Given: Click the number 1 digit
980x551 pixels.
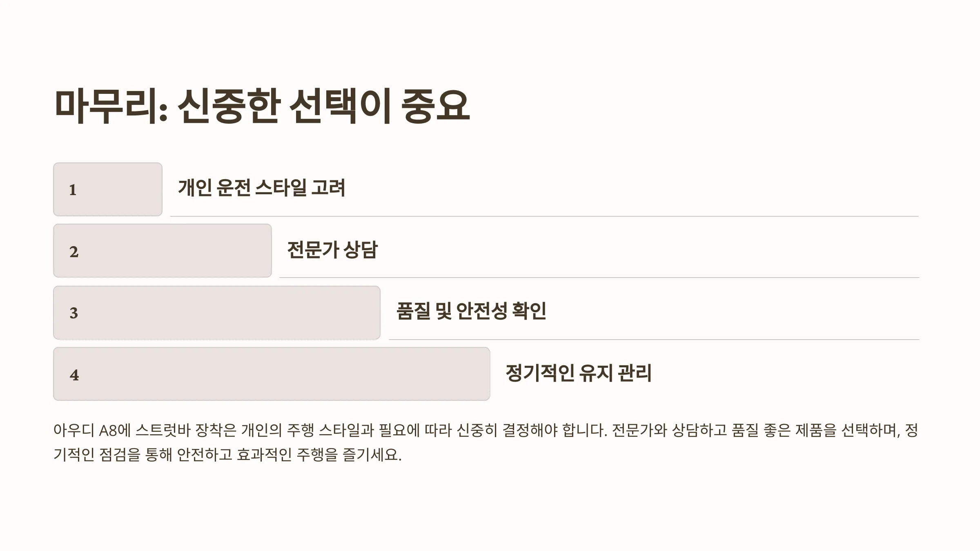Looking at the screenshot, I should (73, 190).
